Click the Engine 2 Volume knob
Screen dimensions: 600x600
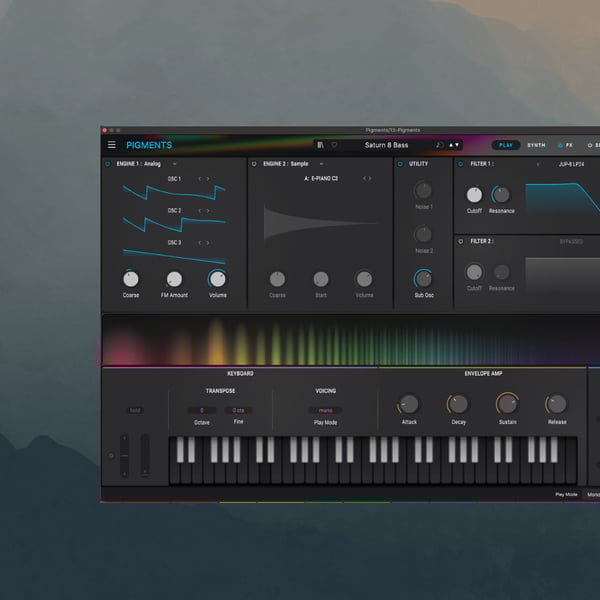point(364,279)
